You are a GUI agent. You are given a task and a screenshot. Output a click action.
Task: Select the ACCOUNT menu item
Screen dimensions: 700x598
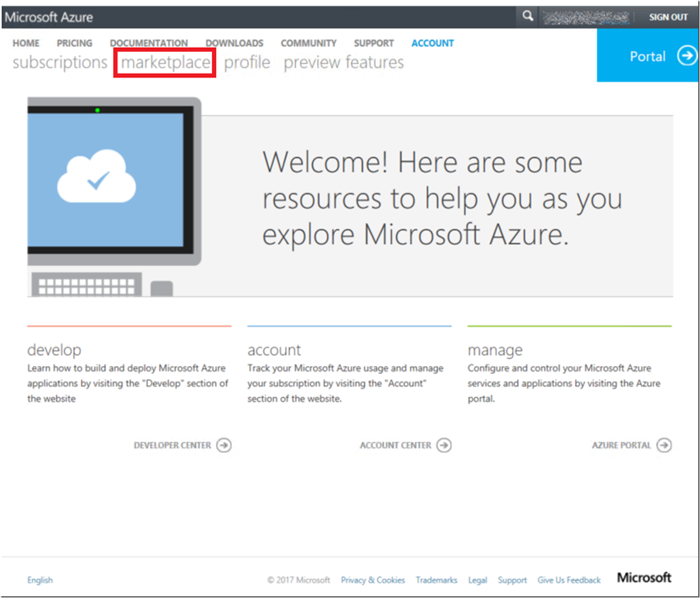point(432,43)
